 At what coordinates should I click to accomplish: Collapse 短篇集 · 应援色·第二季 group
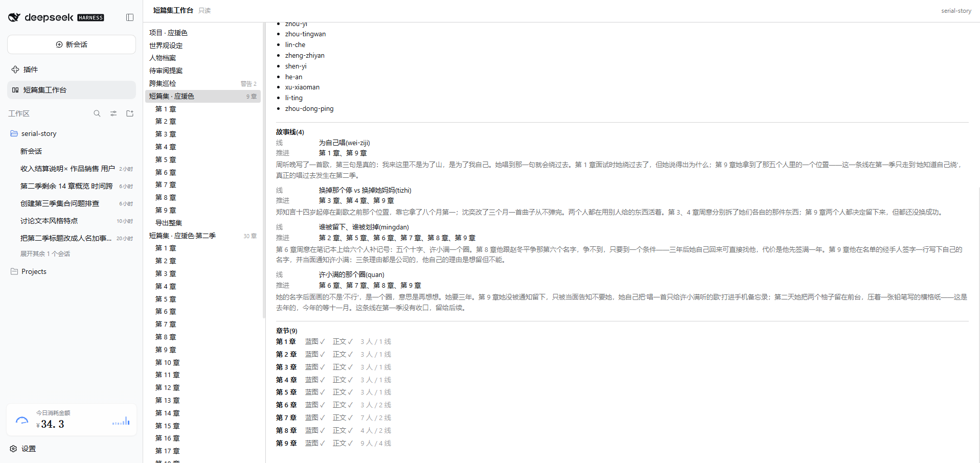tap(203, 236)
